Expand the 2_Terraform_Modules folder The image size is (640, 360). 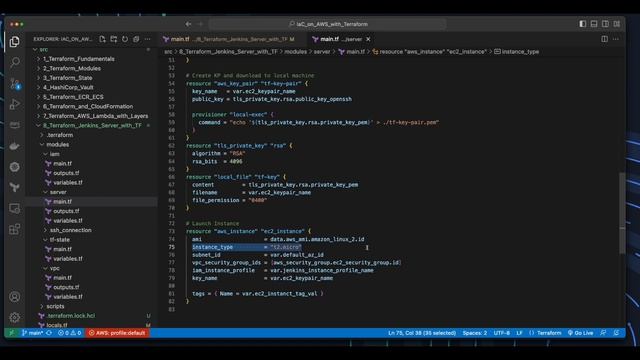click(72, 68)
